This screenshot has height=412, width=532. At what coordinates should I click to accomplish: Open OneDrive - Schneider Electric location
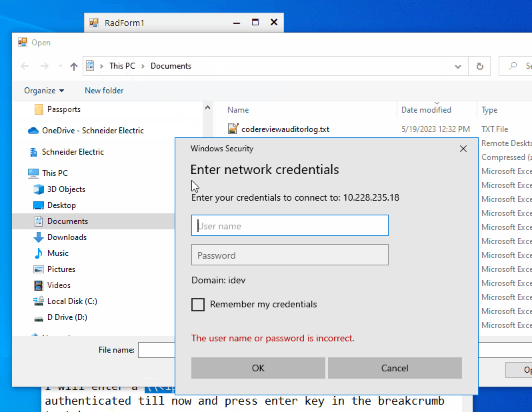(92, 131)
